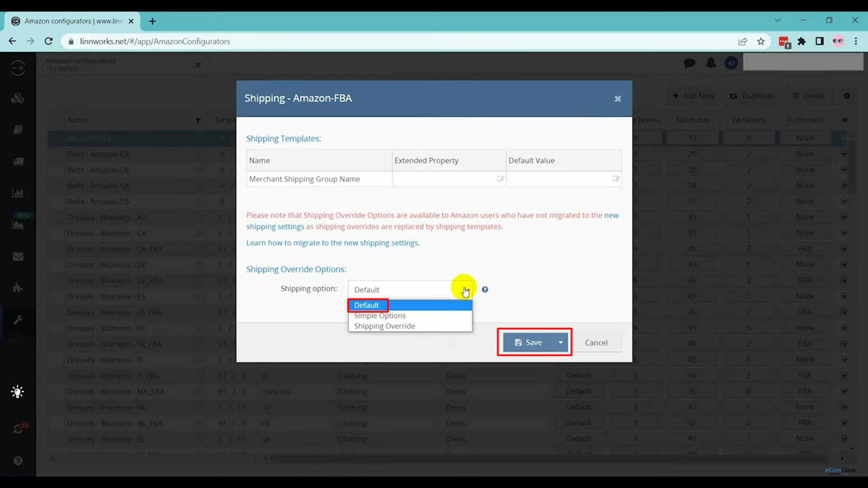Click the Variations column header
The width and height of the screenshot is (868, 488).
coord(749,120)
